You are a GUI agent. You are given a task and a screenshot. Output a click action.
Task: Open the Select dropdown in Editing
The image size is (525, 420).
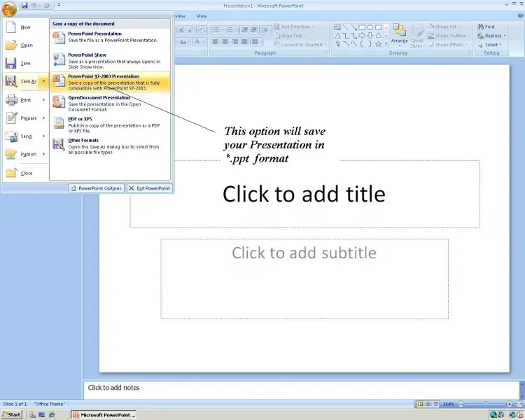coord(489,45)
